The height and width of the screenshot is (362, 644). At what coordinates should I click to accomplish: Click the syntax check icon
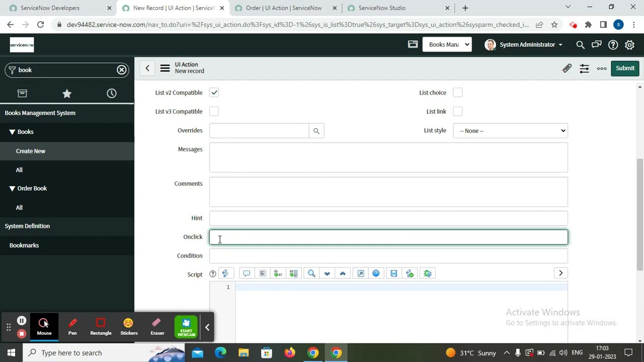410,274
